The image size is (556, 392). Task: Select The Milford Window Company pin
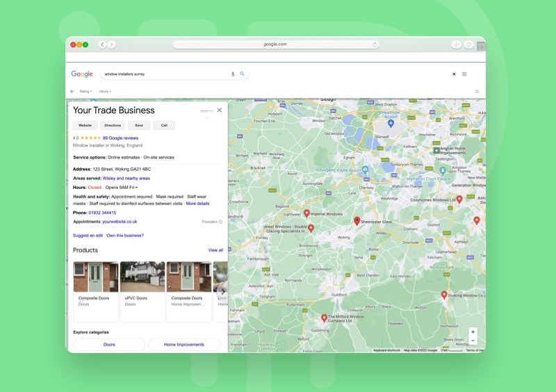pyautogui.click(x=324, y=318)
